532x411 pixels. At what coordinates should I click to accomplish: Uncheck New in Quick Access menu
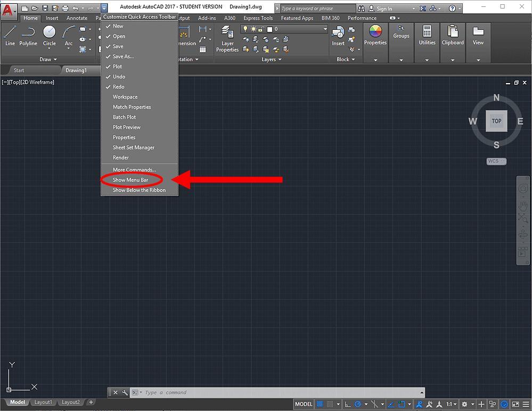[x=140, y=26]
